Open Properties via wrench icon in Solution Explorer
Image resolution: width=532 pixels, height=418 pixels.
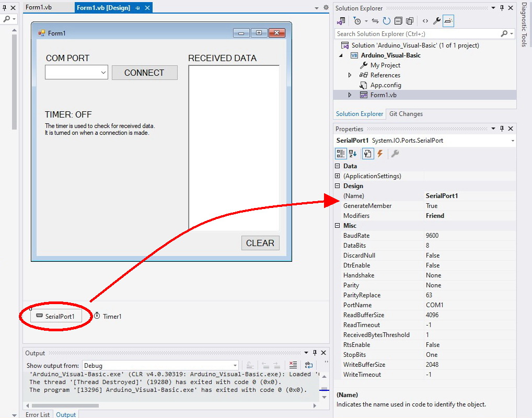pyautogui.click(x=436, y=21)
